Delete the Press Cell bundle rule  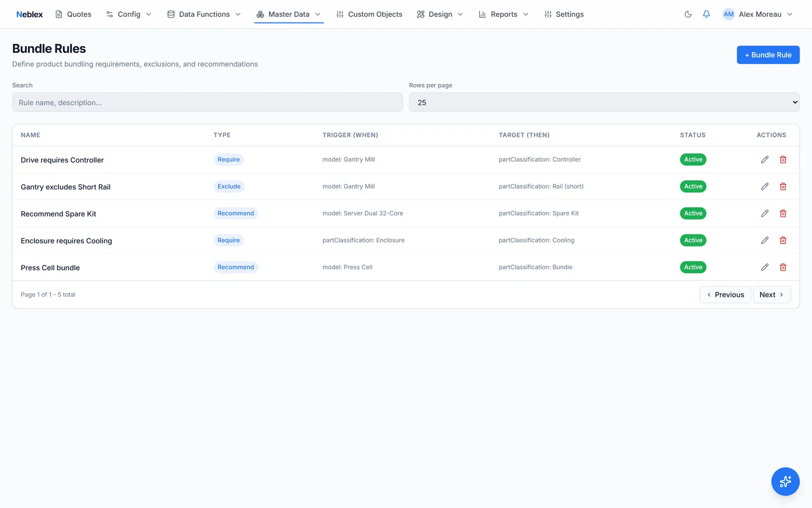[783, 267]
